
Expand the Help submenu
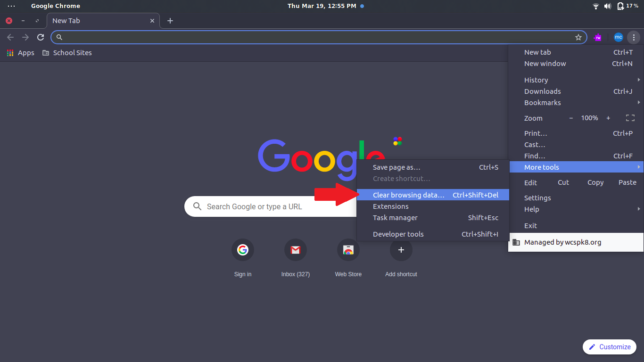click(x=576, y=209)
